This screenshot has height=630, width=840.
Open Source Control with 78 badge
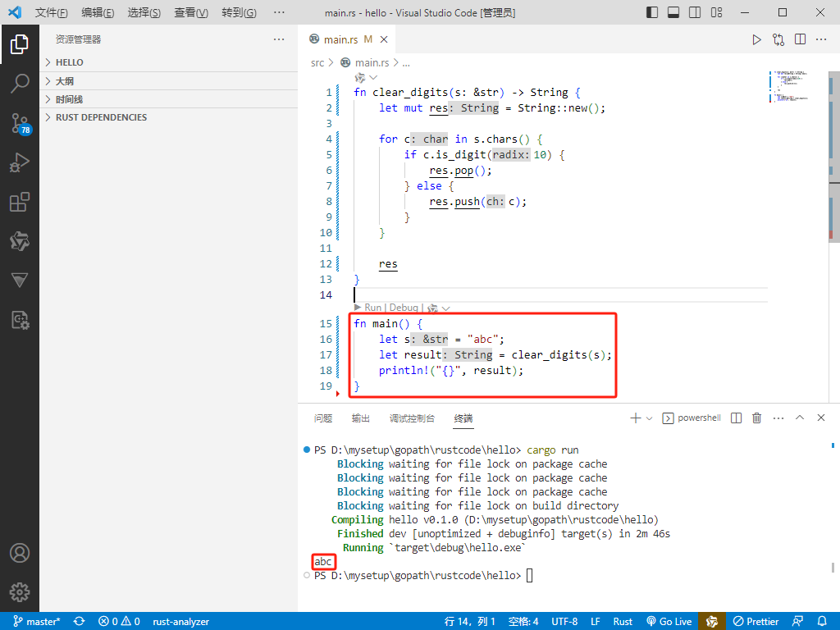[x=21, y=123]
